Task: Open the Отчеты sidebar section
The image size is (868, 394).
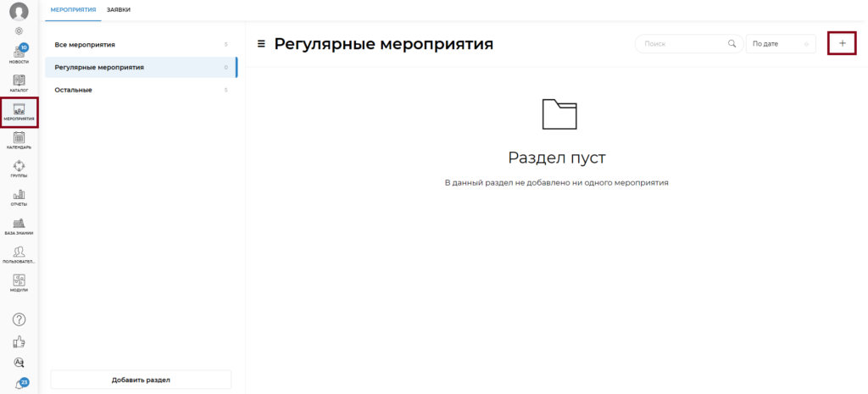Action: tap(19, 197)
